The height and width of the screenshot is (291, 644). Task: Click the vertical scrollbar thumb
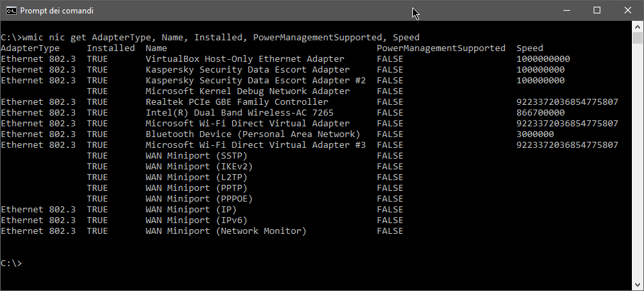click(637, 38)
